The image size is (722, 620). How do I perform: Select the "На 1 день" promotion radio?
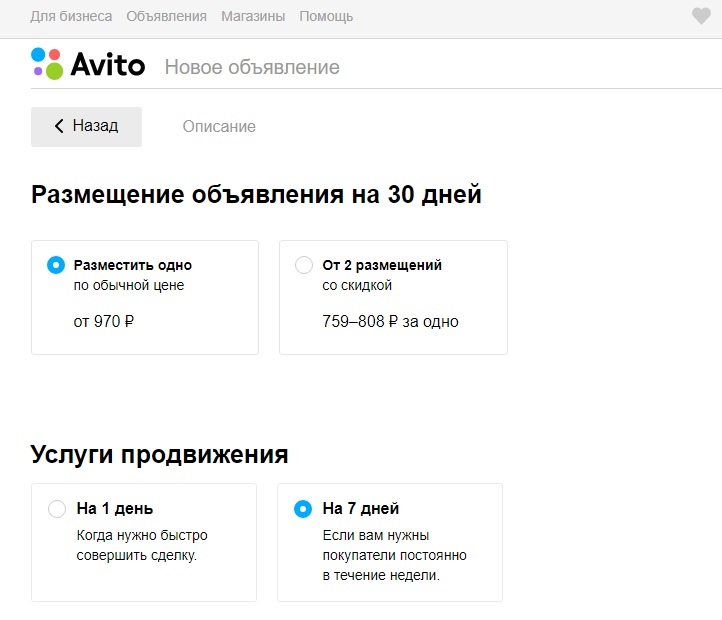57,509
